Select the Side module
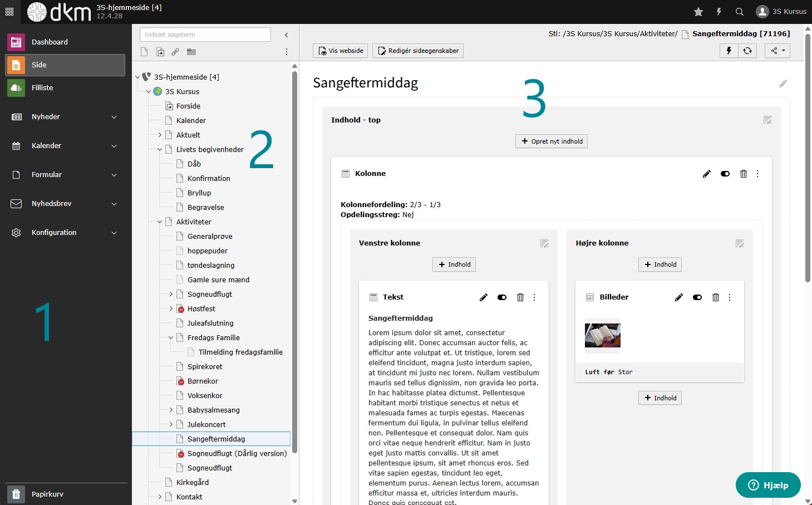812x505 pixels. click(x=65, y=65)
